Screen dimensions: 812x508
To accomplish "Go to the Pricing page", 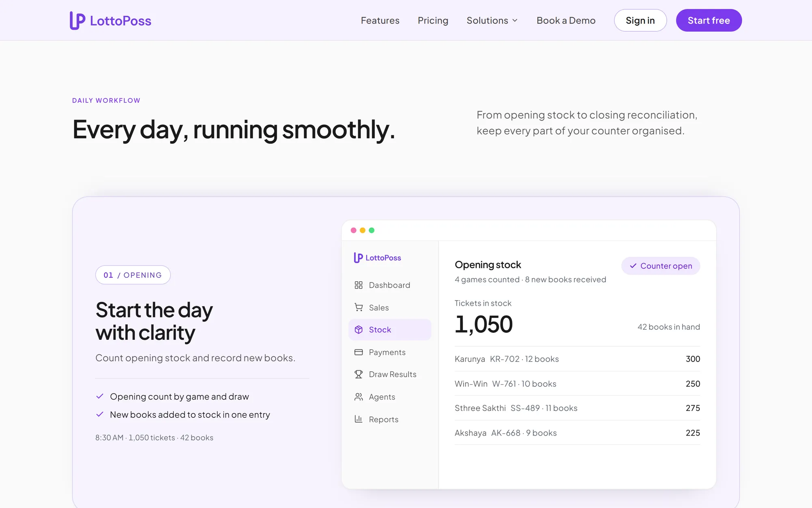I will click(x=433, y=20).
